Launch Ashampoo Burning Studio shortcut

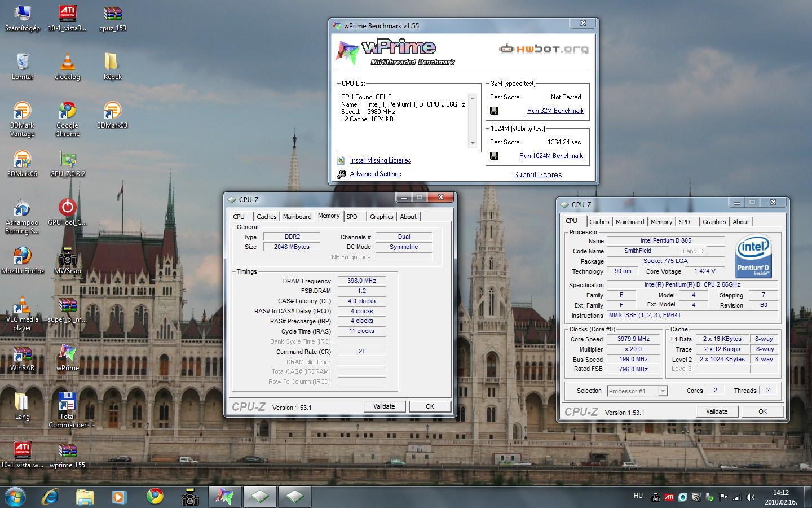22,216
